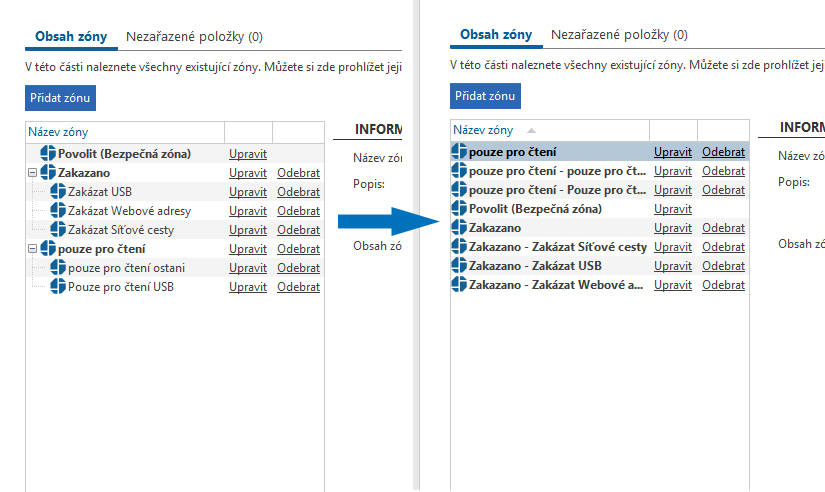Screen dimensions: 825x492
Task: Click the Zakazano - Zakázat Síťové cesty icon
Action: point(459,247)
